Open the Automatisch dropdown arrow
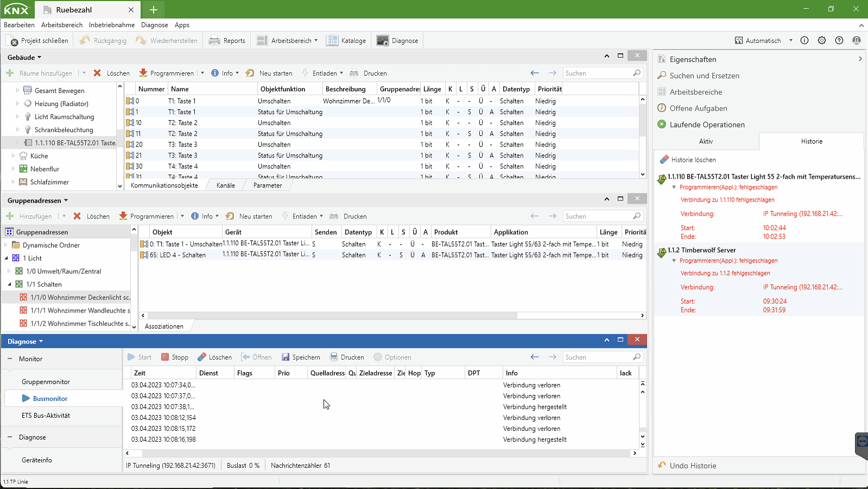This screenshot has height=489, width=868. (x=790, y=41)
